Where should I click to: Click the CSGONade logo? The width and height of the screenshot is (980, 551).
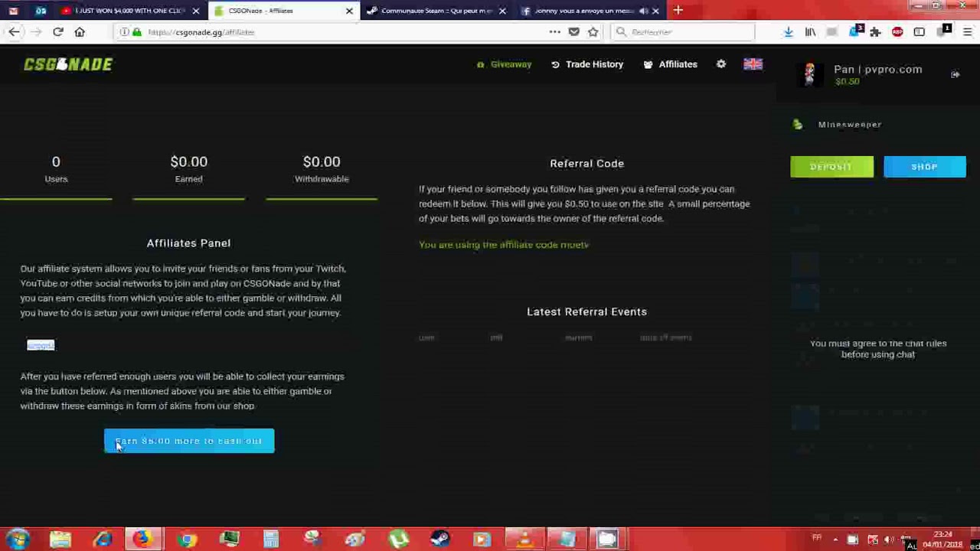tap(68, 64)
